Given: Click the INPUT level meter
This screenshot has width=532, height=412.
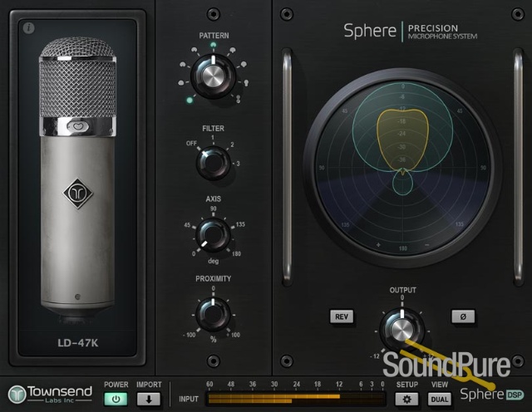Looking at the screenshot, I should [x=295, y=399].
